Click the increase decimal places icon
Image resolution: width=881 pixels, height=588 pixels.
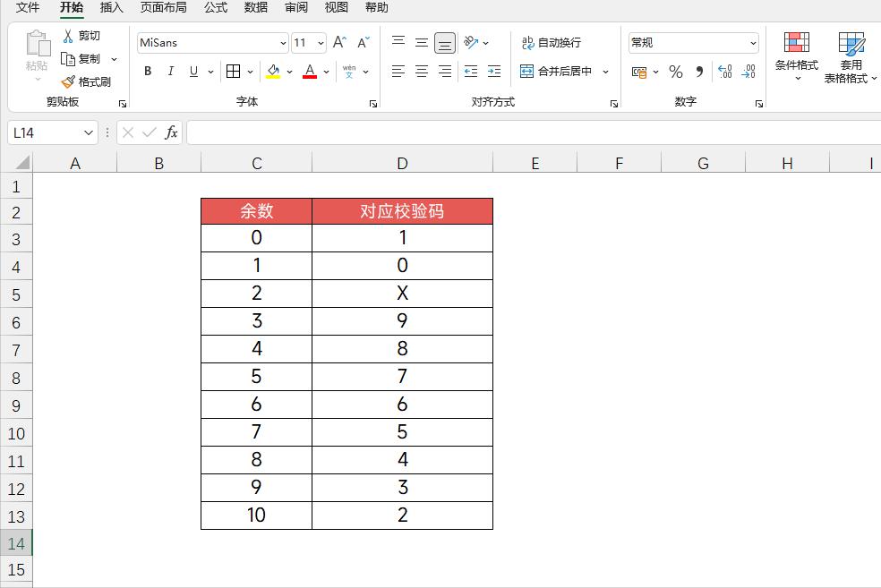click(x=724, y=72)
